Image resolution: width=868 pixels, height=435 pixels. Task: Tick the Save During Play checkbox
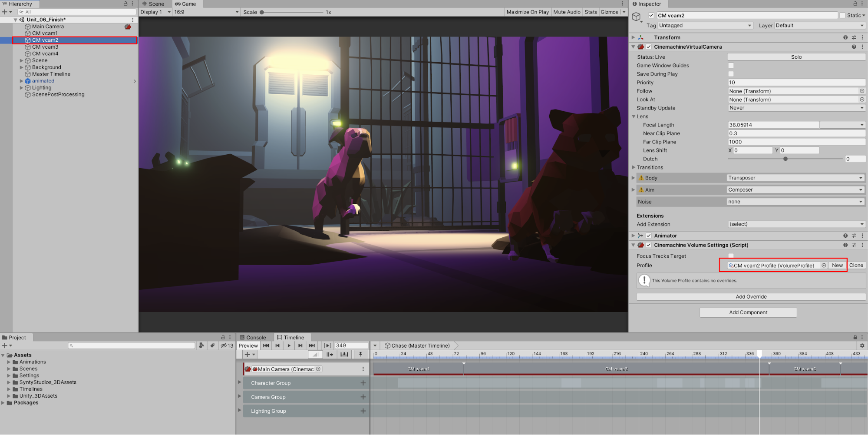click(731, 74)
